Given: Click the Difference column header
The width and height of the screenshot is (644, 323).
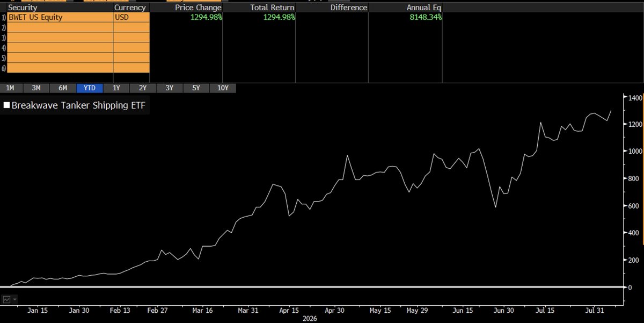Looking at the screenshot, I should point(349,8).
